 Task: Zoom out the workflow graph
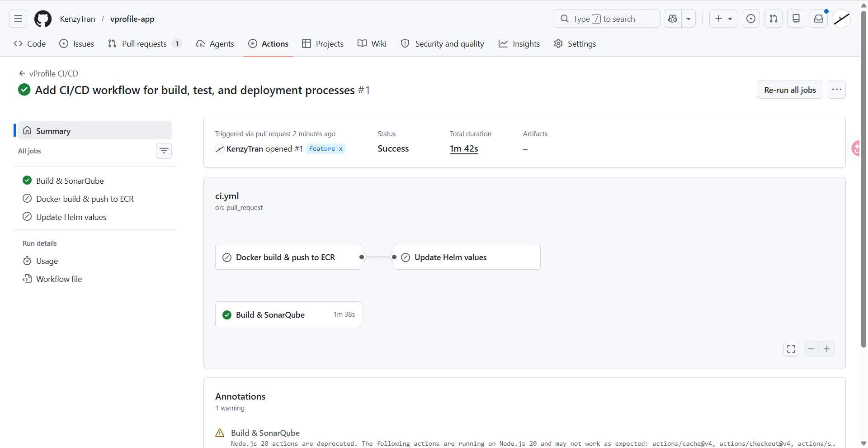point(811,349)
